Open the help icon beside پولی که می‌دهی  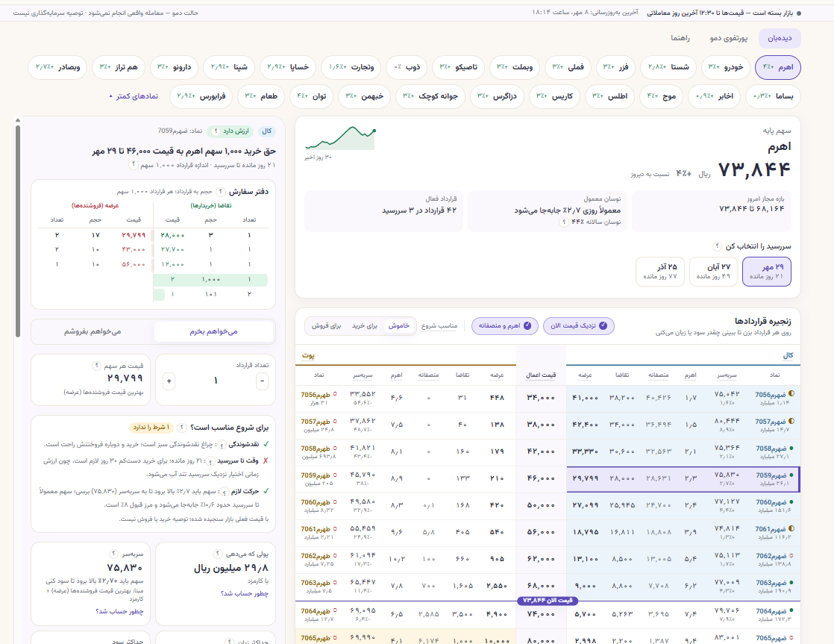[x=217, y=554]
